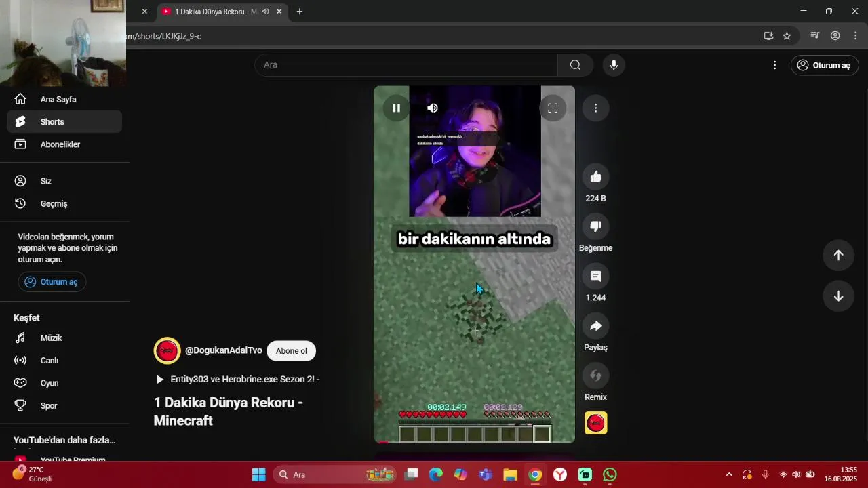868x488 pixels.
Task: Enter fullscreen mode for the Short
Action: [553, 108]
